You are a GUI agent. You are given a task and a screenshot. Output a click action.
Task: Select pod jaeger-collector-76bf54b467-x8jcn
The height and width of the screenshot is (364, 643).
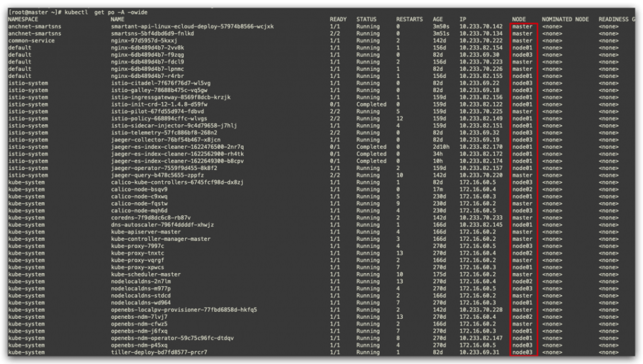(166, 140)
